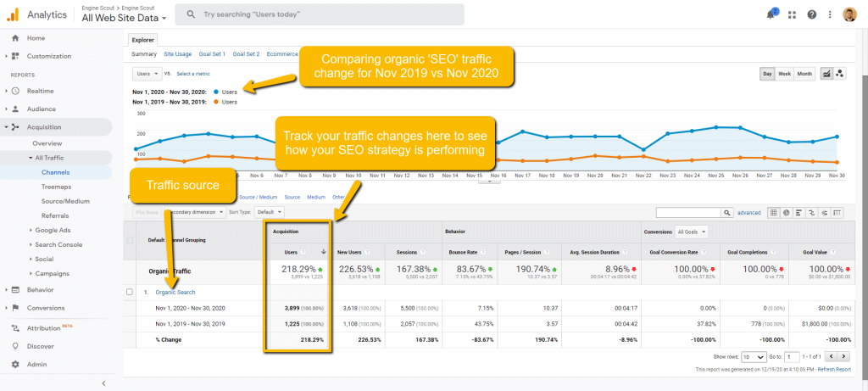Open the Home icon in sidebar
Image resolution: width=868 pixels, height=391 pixels.
click(x=15, y=38)
